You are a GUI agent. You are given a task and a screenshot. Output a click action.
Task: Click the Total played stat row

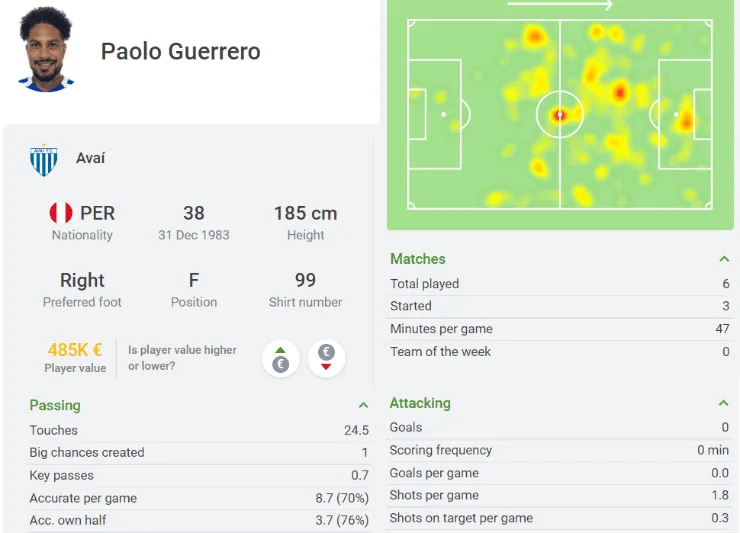click(x=559, y=284)
